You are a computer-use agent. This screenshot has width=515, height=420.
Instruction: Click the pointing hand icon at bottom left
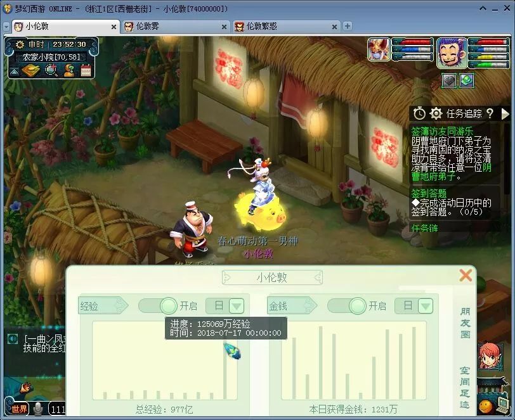pos(25,388)
